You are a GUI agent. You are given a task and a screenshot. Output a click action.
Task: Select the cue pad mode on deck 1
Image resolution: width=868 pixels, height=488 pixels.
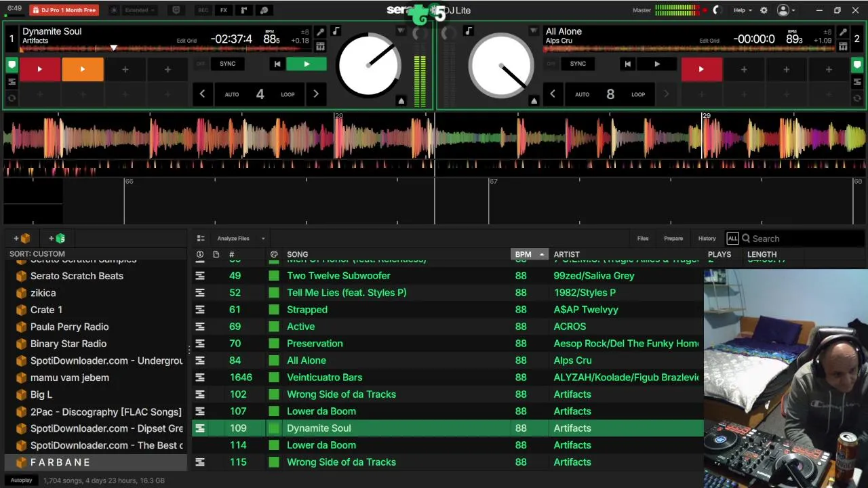click(12, 66)
